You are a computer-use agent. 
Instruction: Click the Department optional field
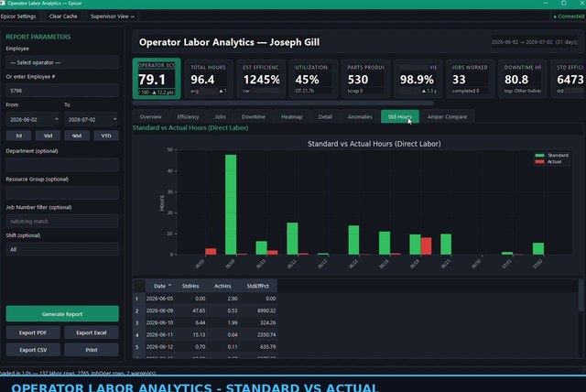coord(62,165)
